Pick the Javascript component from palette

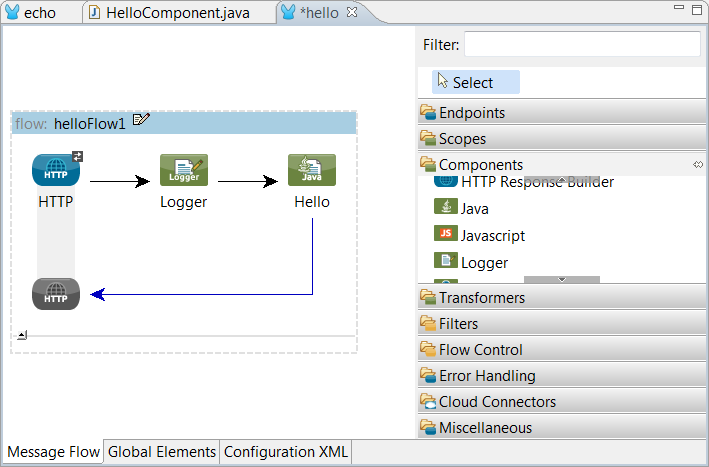pos(492,236)
